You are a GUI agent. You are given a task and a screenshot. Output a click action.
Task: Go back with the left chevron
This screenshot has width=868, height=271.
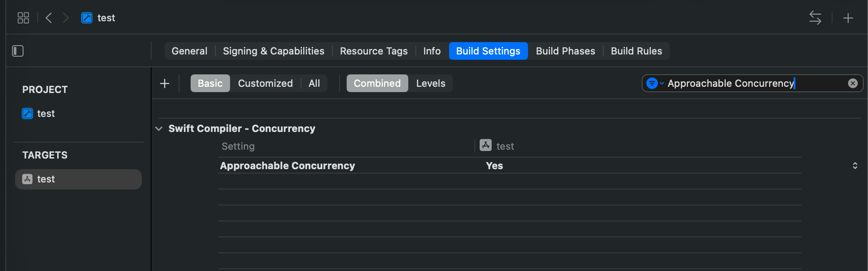tap(49, 18)
